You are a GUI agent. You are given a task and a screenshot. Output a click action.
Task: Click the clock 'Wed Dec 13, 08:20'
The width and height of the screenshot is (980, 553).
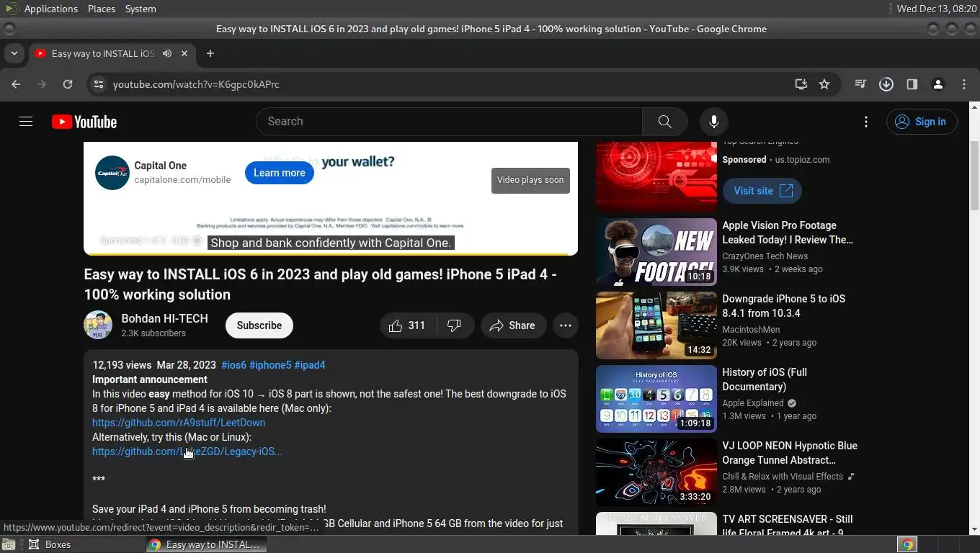[x=937, y=9]
